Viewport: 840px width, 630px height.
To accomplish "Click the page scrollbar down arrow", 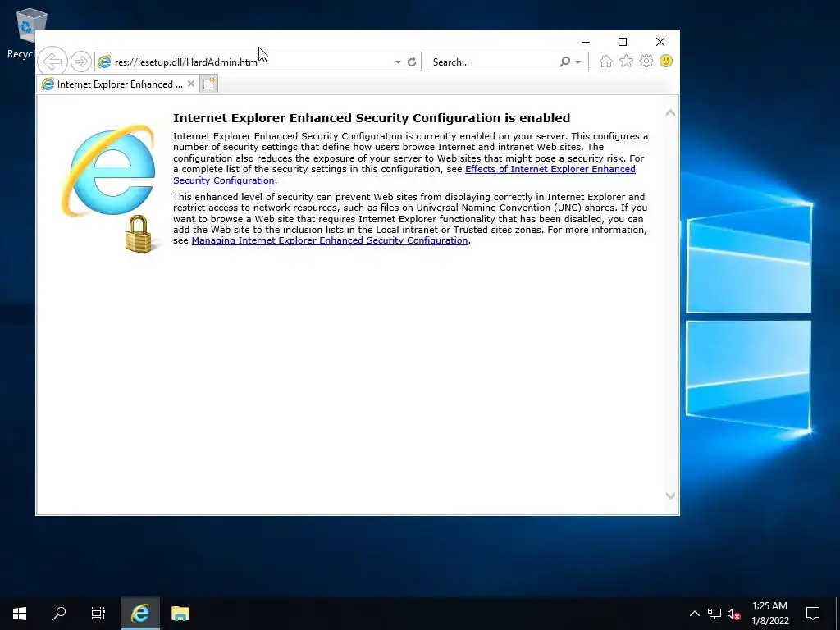I will coord(670,495).
